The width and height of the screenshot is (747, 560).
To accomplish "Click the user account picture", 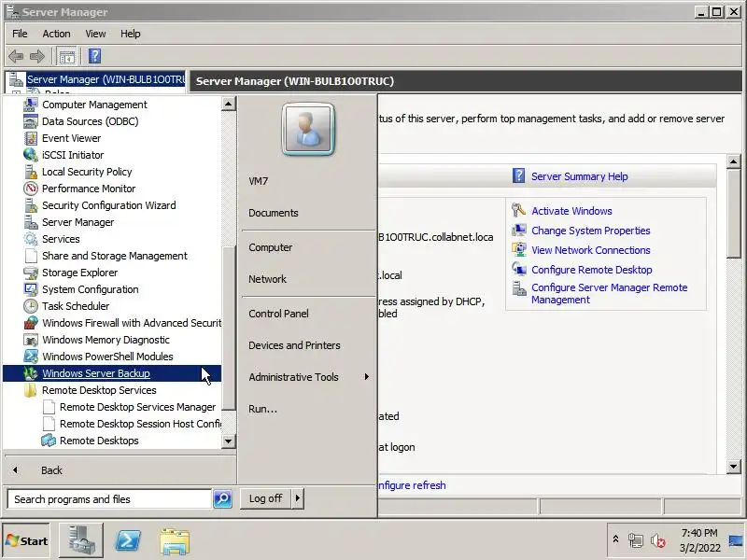I will pyautogui.click(x=308, y=130).
